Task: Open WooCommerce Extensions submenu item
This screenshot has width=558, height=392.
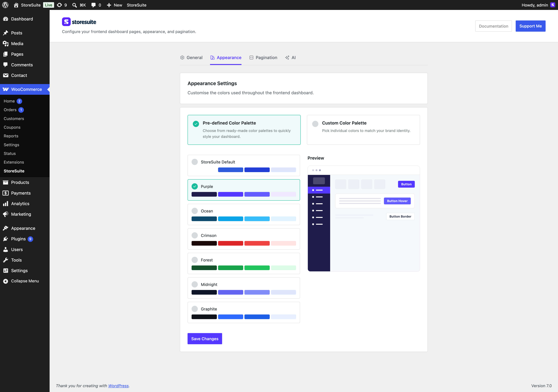Action: tap(14, 162)
